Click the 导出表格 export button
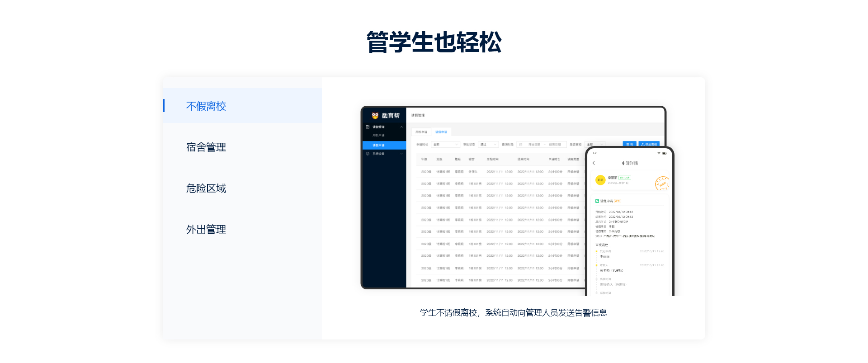The height and width of the screenshot is (363, 868). click(649, 144)
